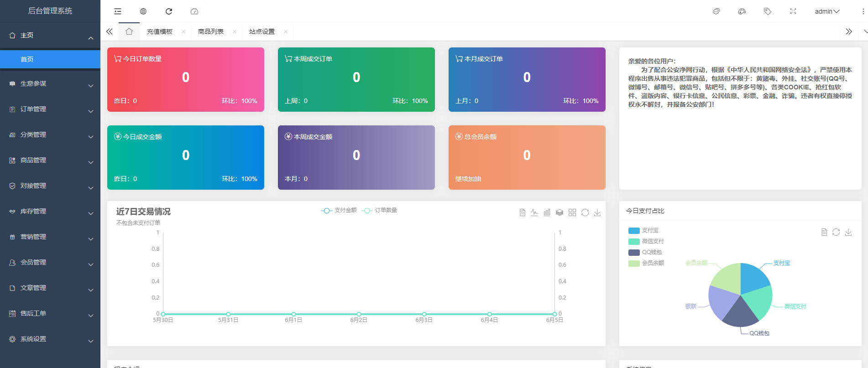This screenshot has height=368, width=868.
Task: Click the 后台管理系统 logo title
Action: point(50,11)
